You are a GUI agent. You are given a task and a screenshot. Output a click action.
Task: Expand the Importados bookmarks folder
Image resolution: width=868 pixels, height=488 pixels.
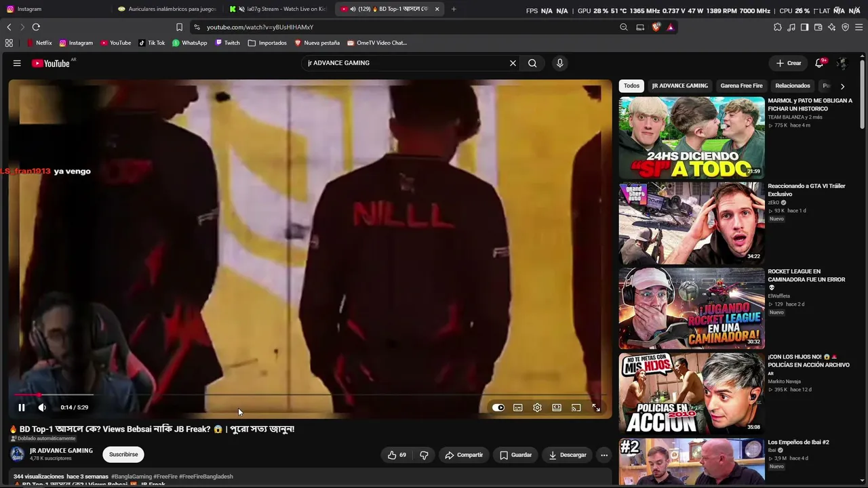pos(267,43)
